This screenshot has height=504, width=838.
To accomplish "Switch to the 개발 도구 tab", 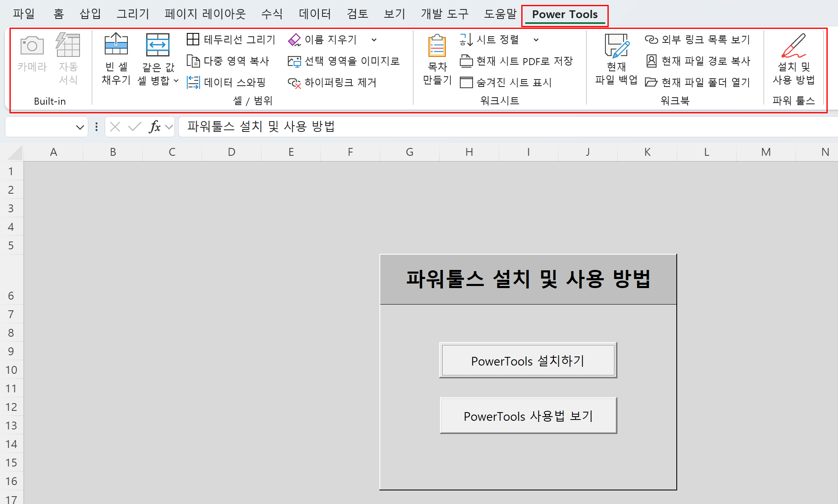I will tap(445, 14).
